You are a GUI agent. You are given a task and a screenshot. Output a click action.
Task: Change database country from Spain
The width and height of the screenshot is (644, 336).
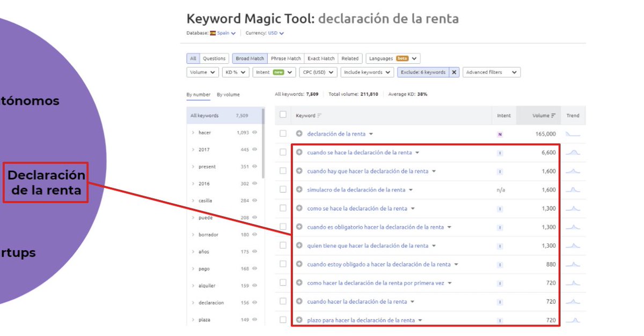pyautogui.click(x=226, y=33)
